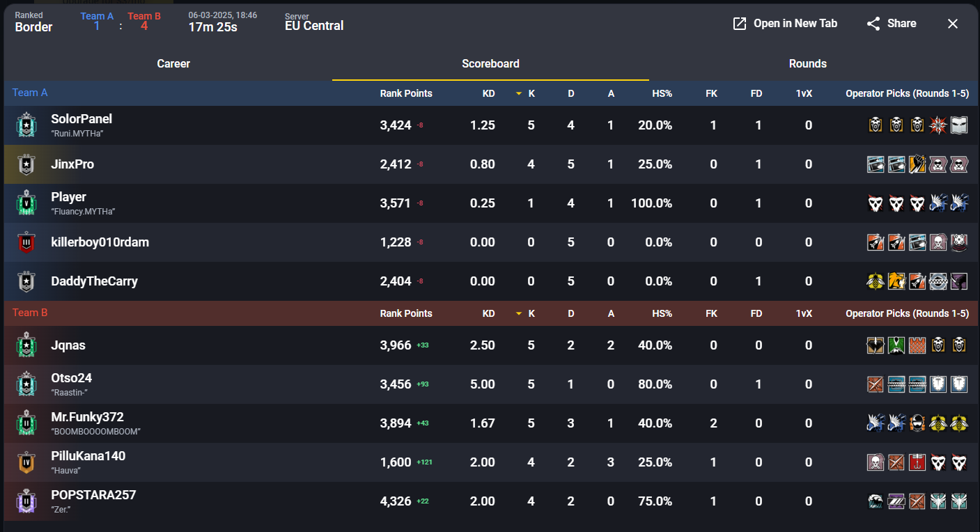
Task: Toggle the sort arrow beside K in Team B
Action: pos(519,313)
